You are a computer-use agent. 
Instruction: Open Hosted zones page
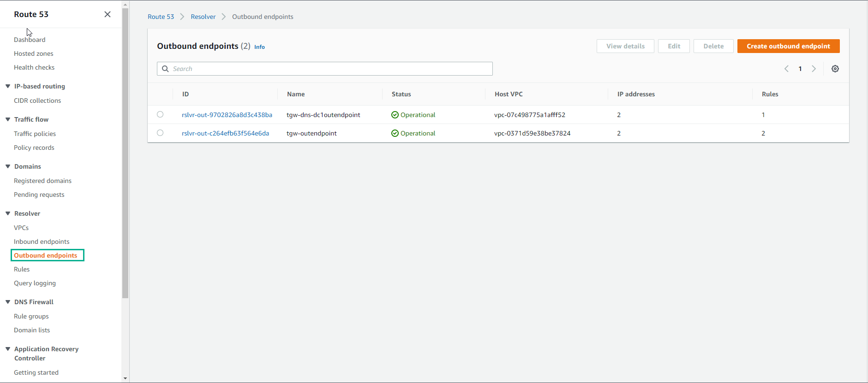point(34,53)
